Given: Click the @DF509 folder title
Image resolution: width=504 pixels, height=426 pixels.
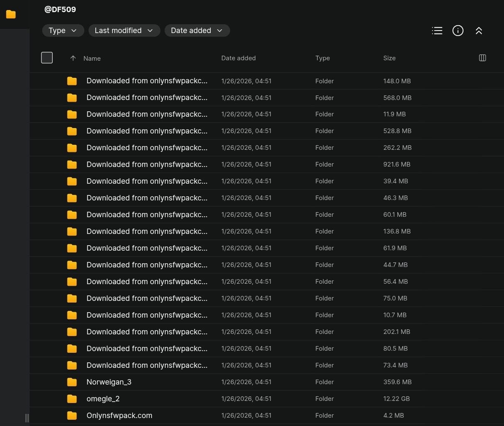Looking at the screenshot, I should click(60, 9).
